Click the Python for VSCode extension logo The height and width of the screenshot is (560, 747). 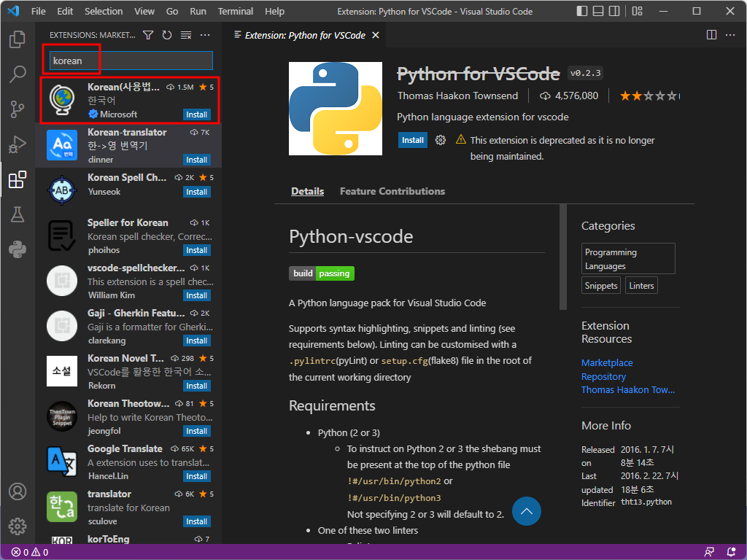[336, 109]
